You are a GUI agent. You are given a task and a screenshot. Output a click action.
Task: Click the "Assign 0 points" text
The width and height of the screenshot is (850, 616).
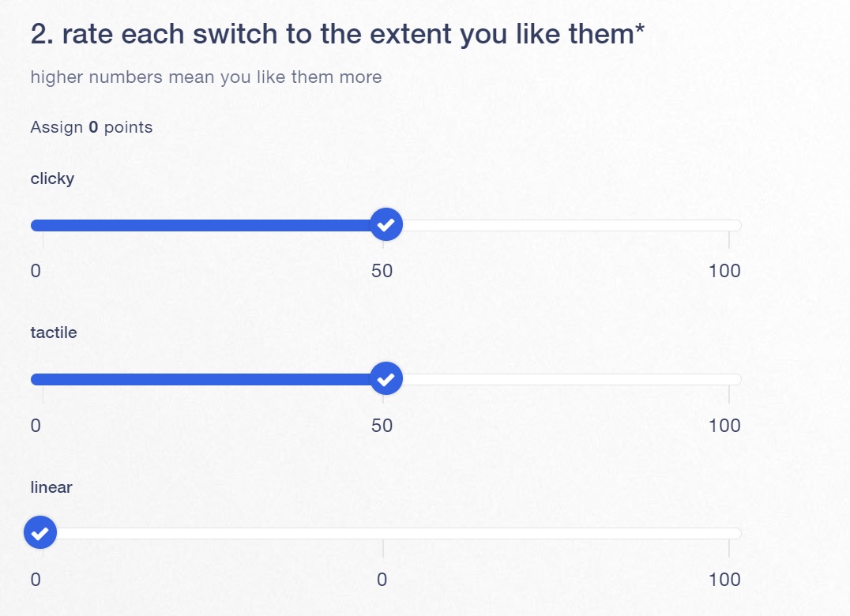[92, 127]
